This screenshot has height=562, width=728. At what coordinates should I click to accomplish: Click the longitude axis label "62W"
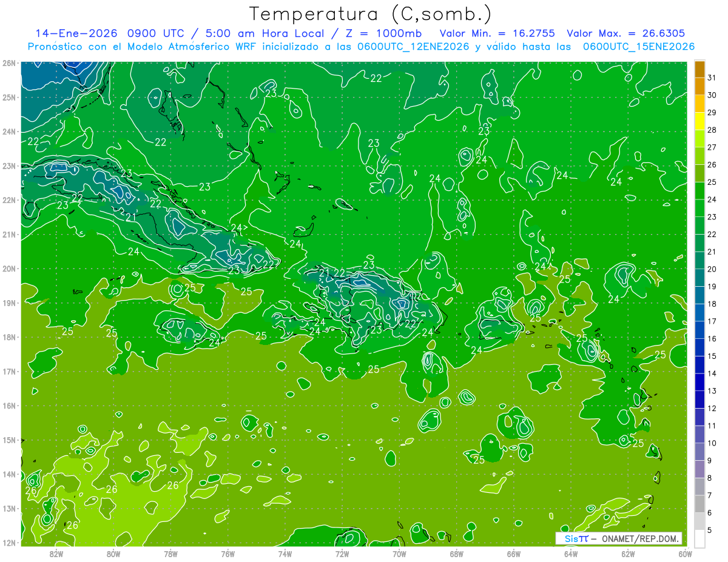coord(628,554)
